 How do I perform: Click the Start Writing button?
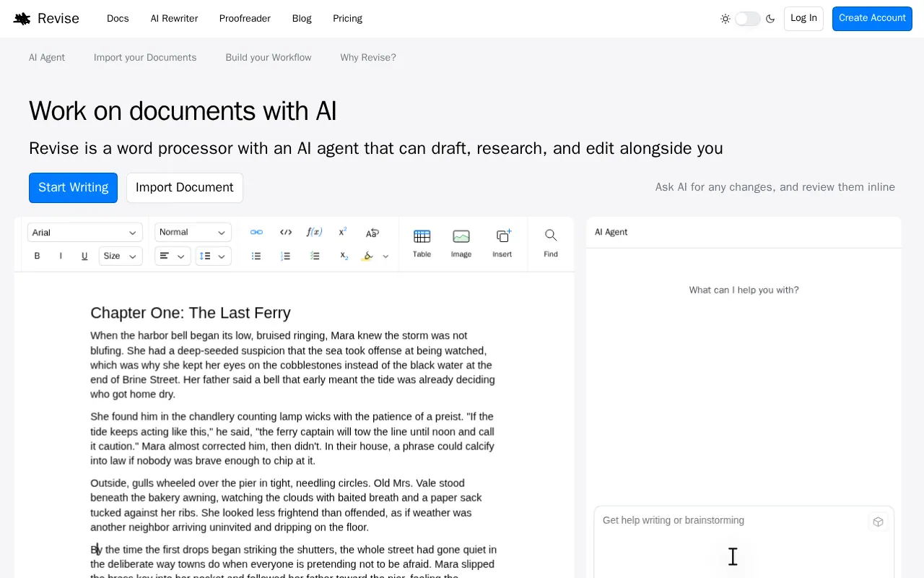coord(73,188)
